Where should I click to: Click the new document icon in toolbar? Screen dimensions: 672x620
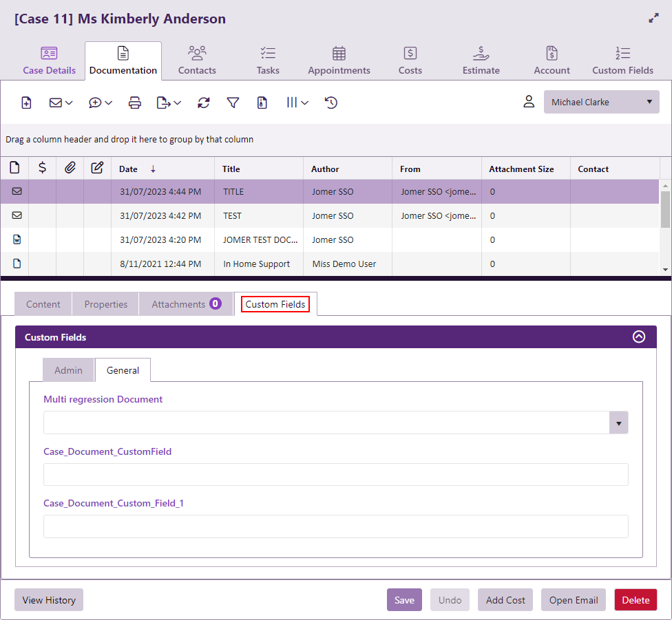[26, 103]
